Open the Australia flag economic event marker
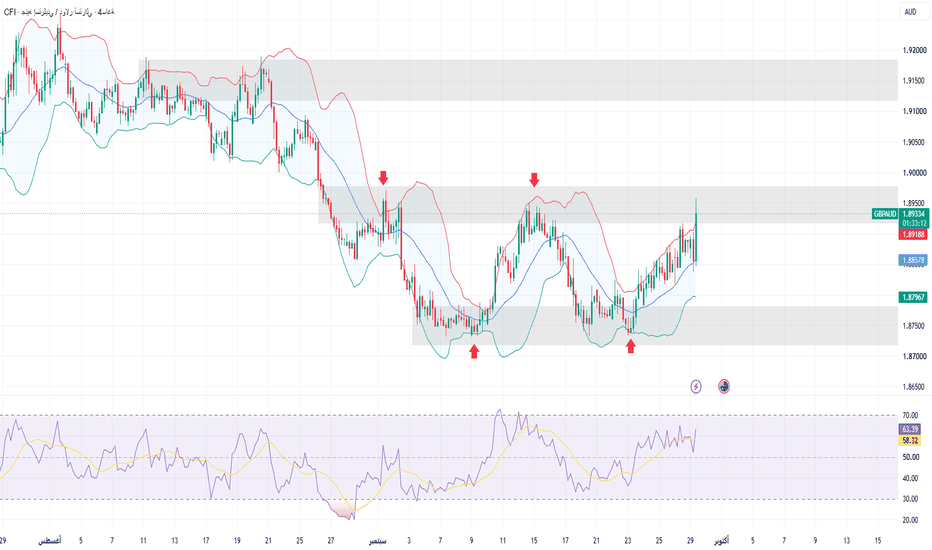Screen dimensions: 932x550 pos(724,386)
